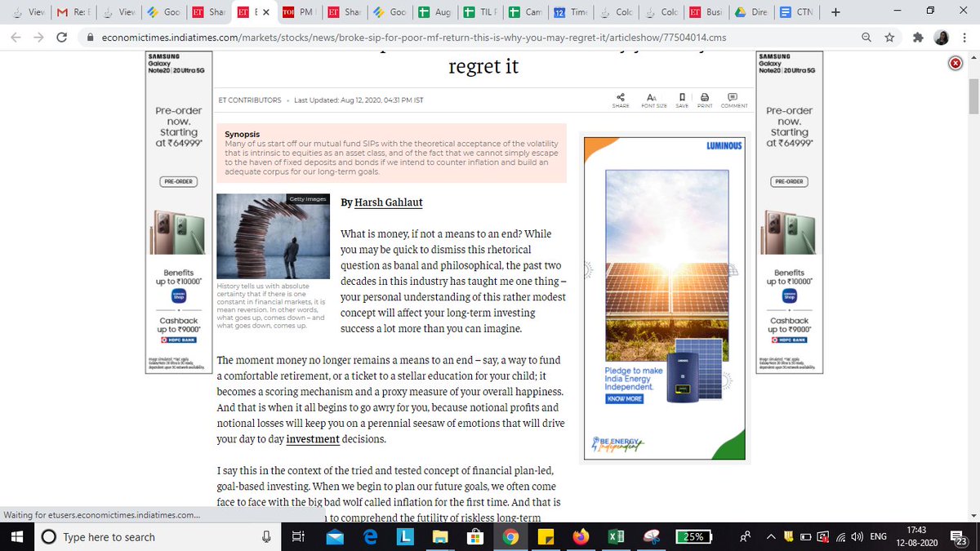Open Task View from the taskbar
Screen dimensions: 980x551
click(x=298, y=536)
